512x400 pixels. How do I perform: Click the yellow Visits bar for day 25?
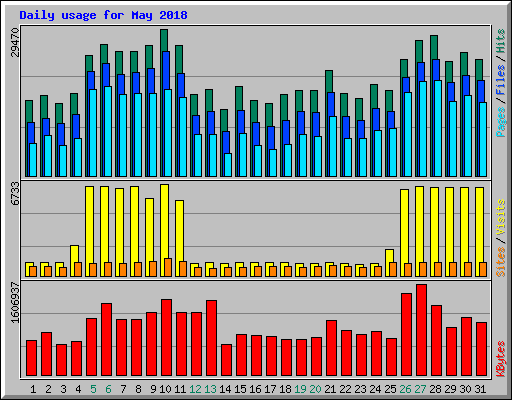[x=389, y=263]
